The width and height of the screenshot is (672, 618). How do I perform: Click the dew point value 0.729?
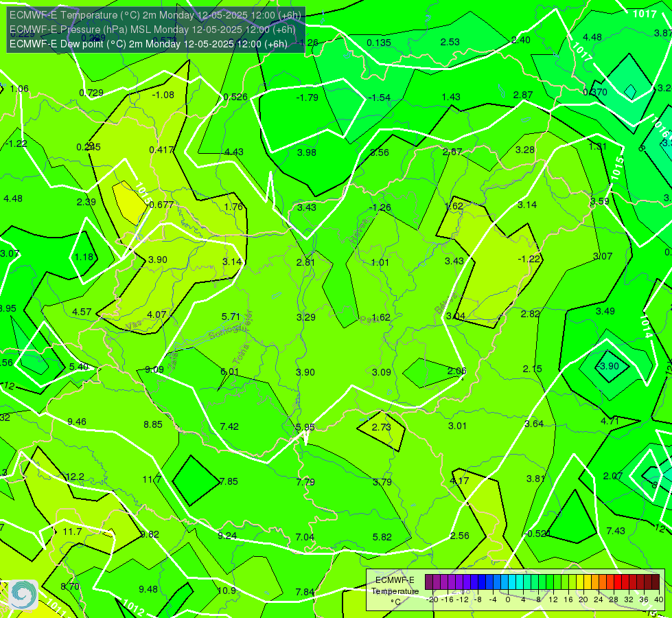tap(91, 93)
